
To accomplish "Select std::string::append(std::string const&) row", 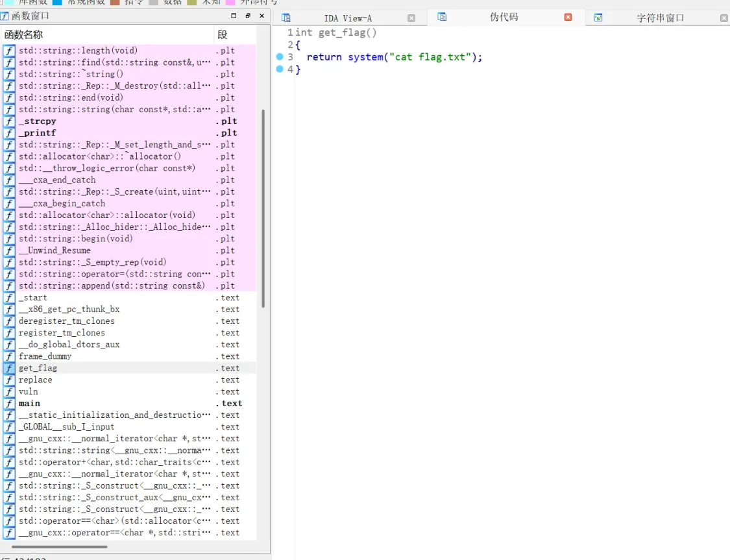I will pos(129,286).
